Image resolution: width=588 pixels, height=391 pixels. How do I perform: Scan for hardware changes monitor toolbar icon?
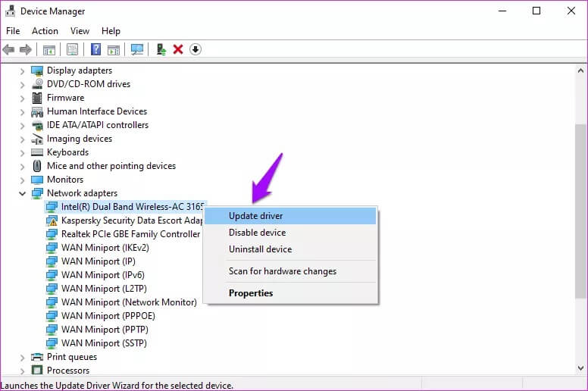pos(137,49)
